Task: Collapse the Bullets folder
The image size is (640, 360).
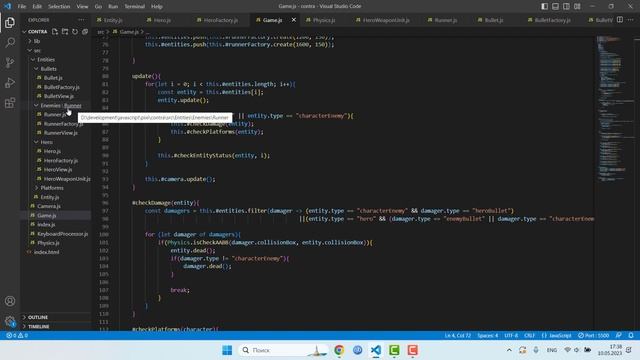Action: [x=49, y=69]
